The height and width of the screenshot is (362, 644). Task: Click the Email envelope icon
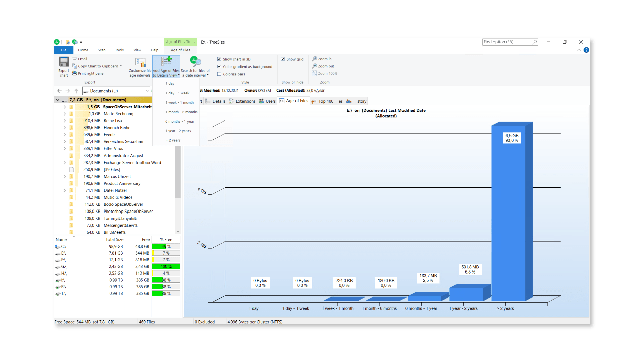coord(74,59)
